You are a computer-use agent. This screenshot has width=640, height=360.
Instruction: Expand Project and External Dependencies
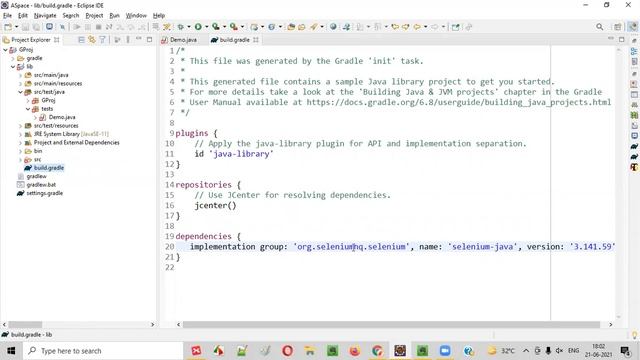click(x=20, y=143)
